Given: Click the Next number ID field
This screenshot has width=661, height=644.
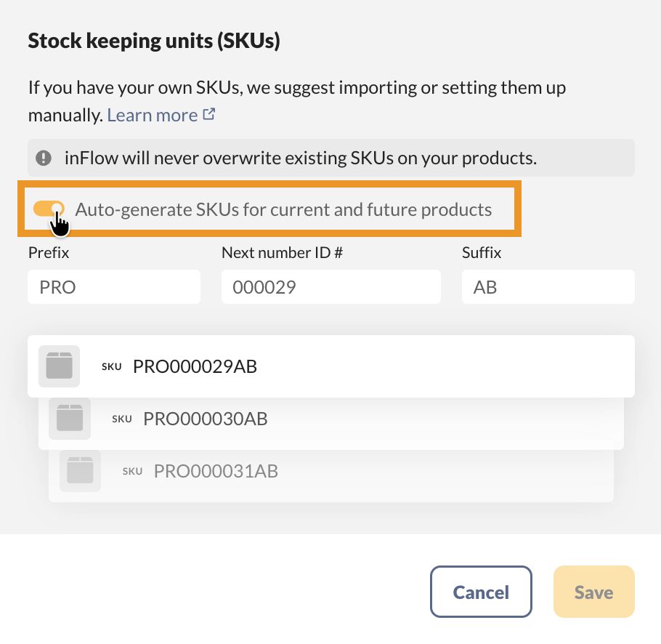Looking at the screenshot, I should (x=330, y=287).
